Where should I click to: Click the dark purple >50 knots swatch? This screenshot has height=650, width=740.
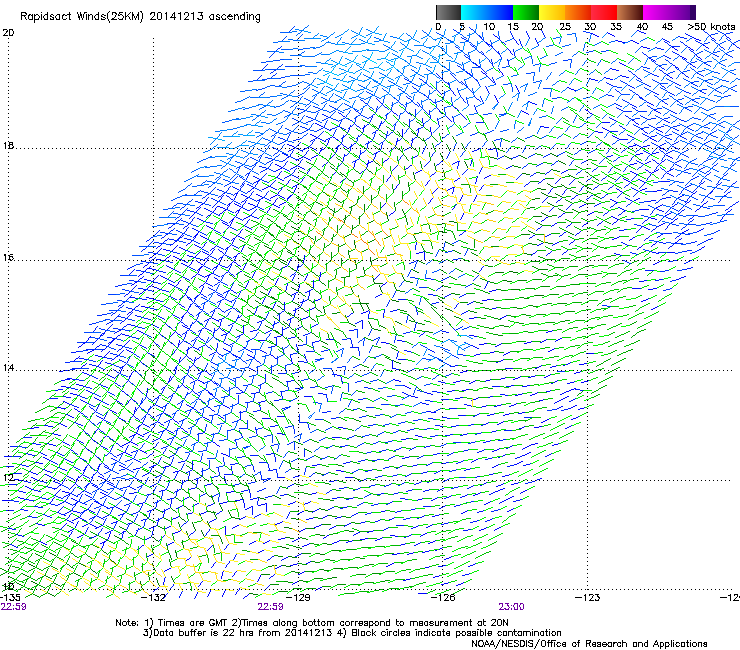[x=692, y=12]
